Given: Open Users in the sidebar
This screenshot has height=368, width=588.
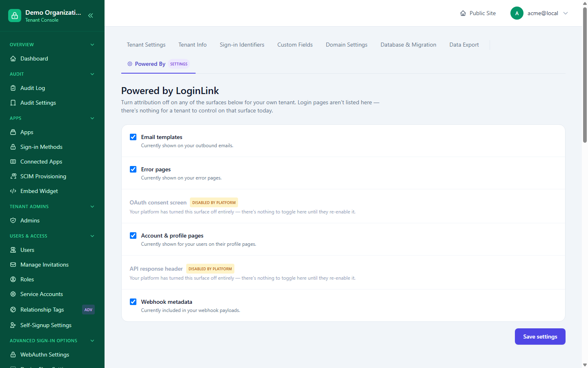Looking at the screenshot, I should tap(52, 250).
